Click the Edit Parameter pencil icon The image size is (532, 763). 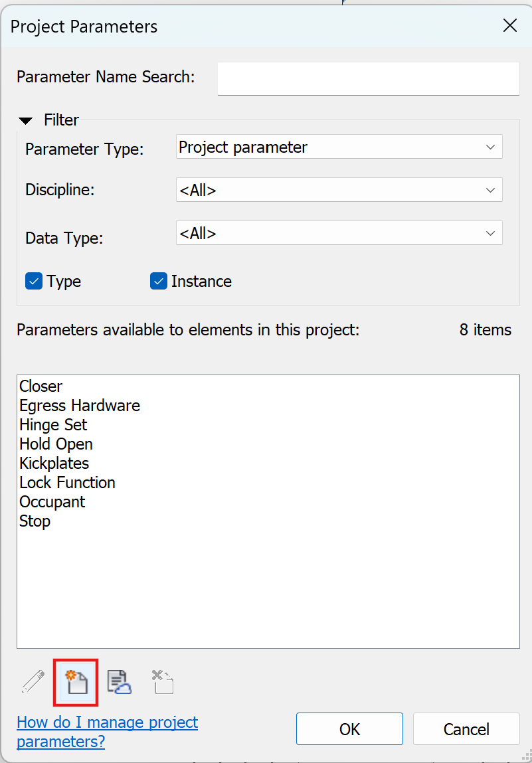pos(33,682)
